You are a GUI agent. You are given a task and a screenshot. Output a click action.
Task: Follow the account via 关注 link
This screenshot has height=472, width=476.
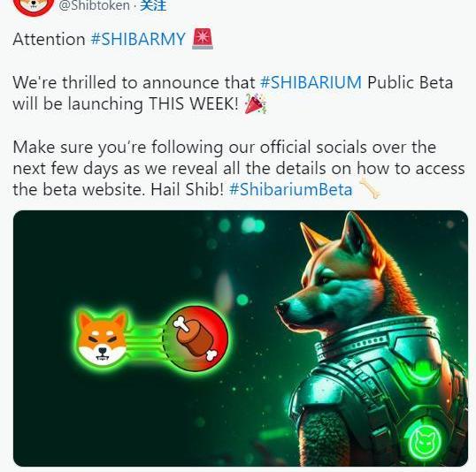click(x=153, y=5)
